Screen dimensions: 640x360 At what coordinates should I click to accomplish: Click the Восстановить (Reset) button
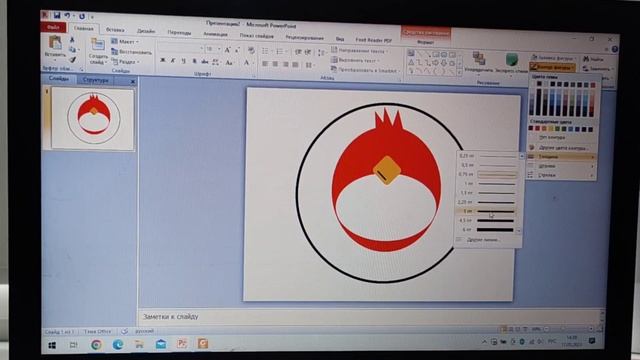click(131, 52)
